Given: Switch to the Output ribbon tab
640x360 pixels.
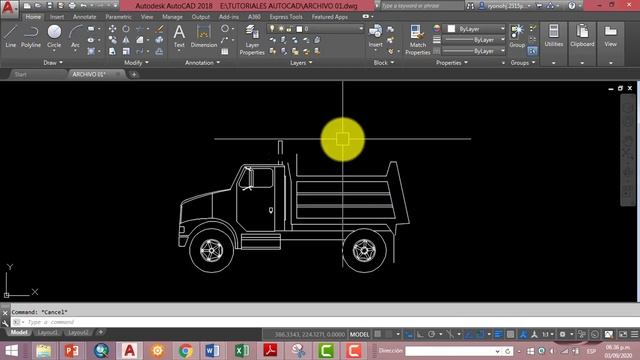Looking at the screenshot, I should point(200,17).
